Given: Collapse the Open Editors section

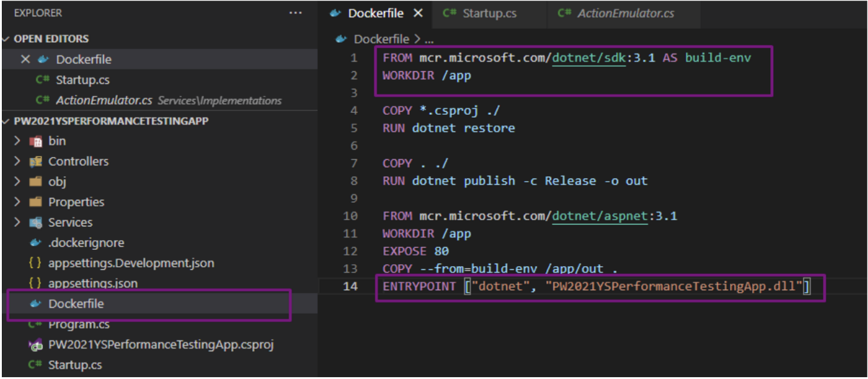Looking at the screenshot, I should point(6,39).
